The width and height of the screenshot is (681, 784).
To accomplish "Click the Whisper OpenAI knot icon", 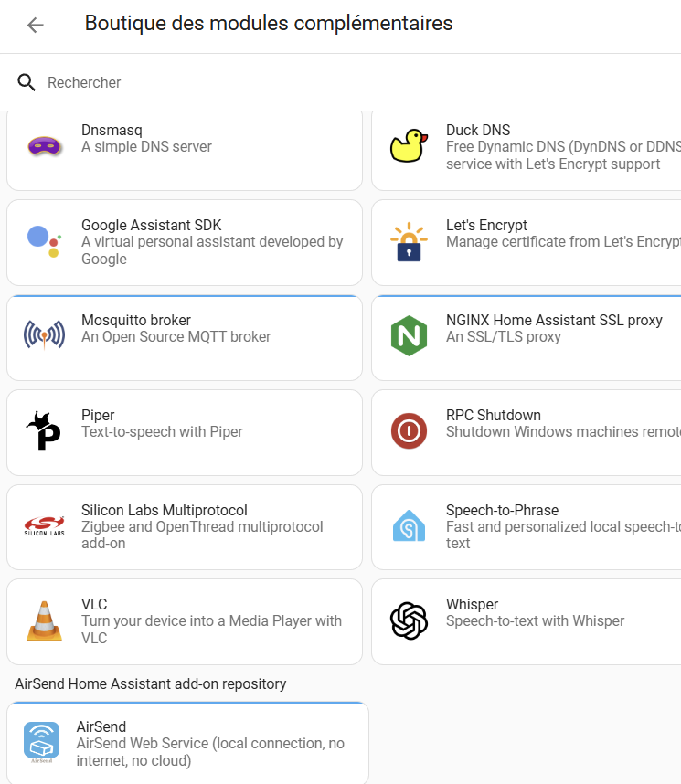I will click(409, 620).
